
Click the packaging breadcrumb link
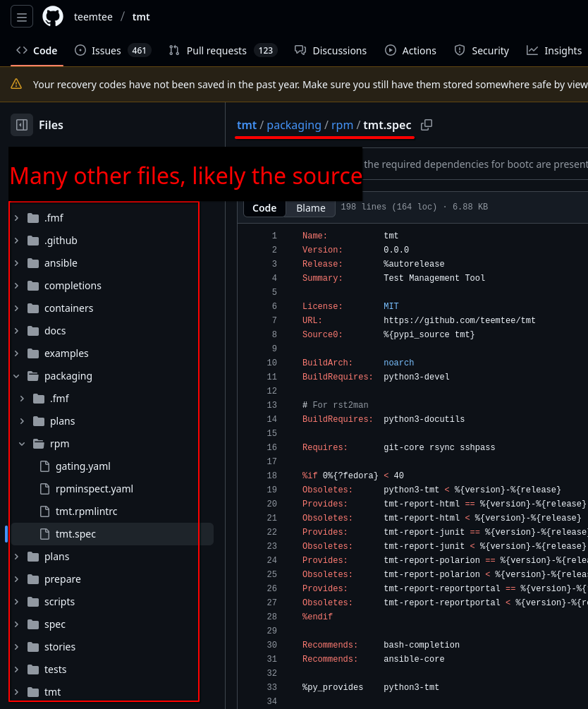point(294,125)
